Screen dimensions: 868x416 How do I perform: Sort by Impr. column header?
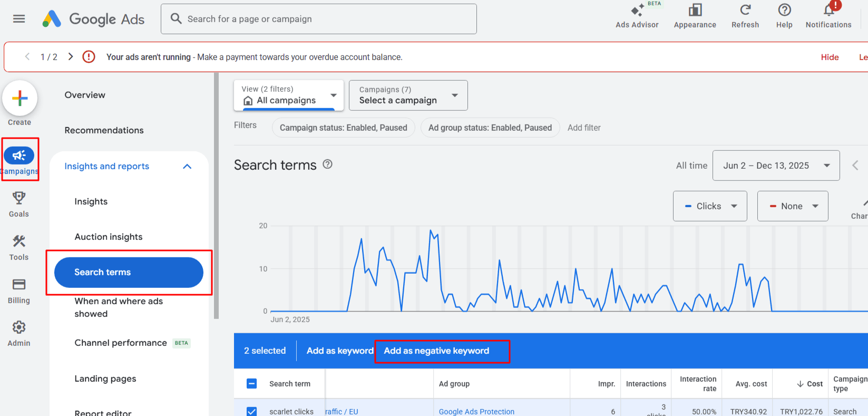607,384
